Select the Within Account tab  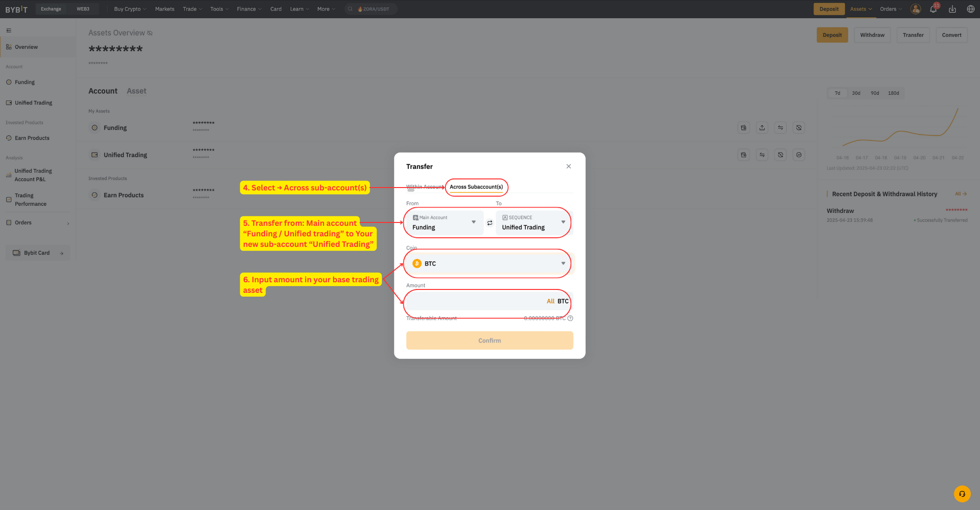pyautogui.click(x=424, y=187)
